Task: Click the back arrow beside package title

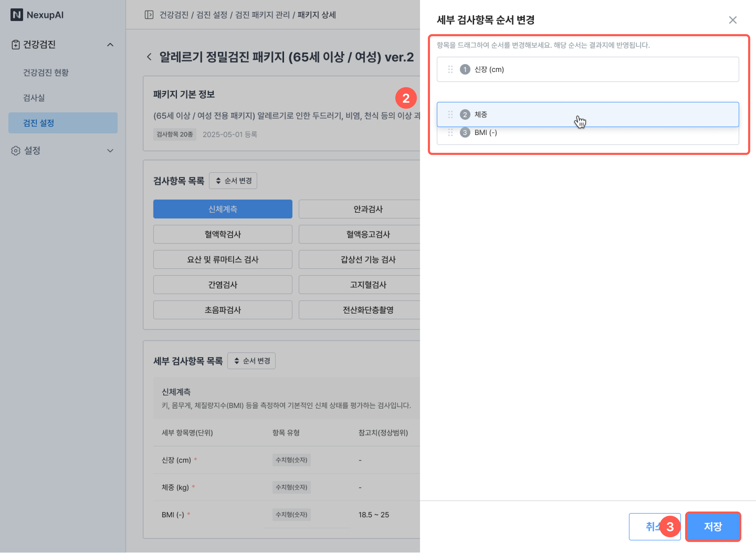Action: point(149,57)
